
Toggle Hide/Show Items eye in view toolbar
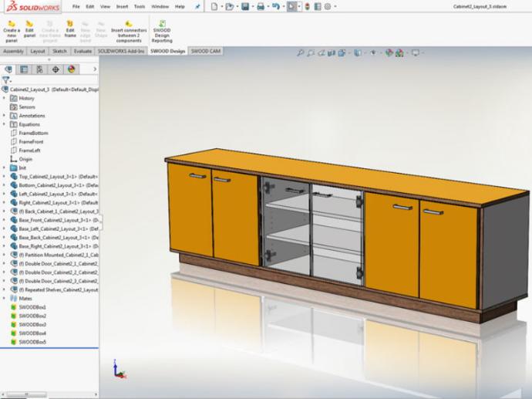372,53
